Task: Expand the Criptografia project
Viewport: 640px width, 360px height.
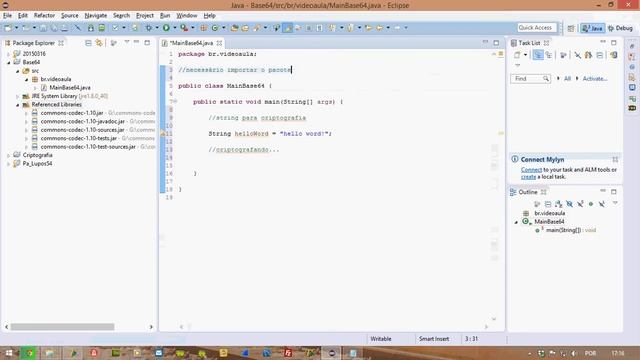Action: [9, 156]
